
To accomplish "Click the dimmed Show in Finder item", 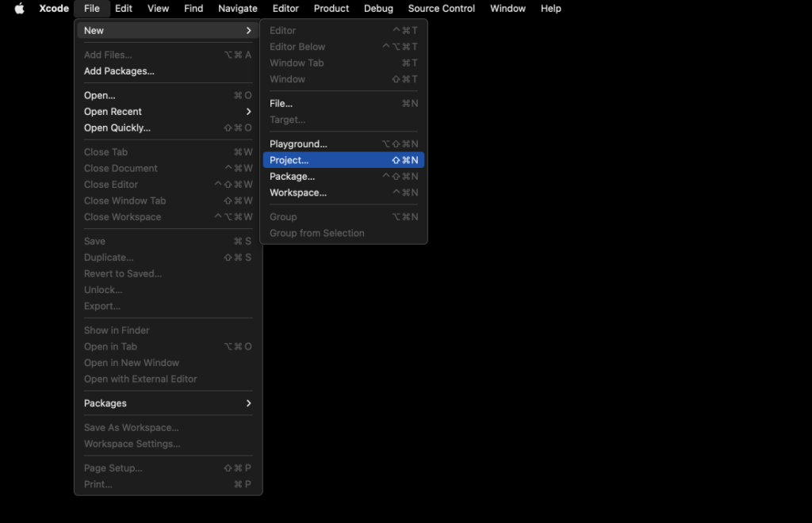I will (168, 330).
